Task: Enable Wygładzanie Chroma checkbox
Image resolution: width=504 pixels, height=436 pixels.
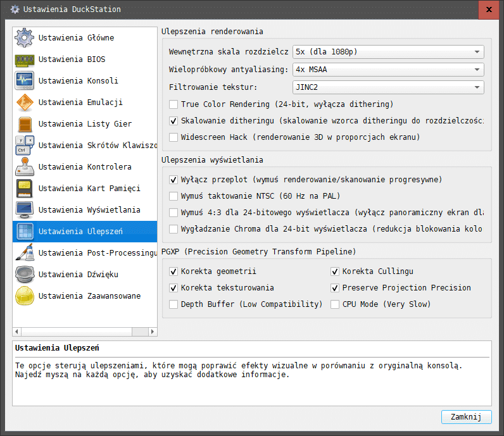Action: tap(173, 229)
